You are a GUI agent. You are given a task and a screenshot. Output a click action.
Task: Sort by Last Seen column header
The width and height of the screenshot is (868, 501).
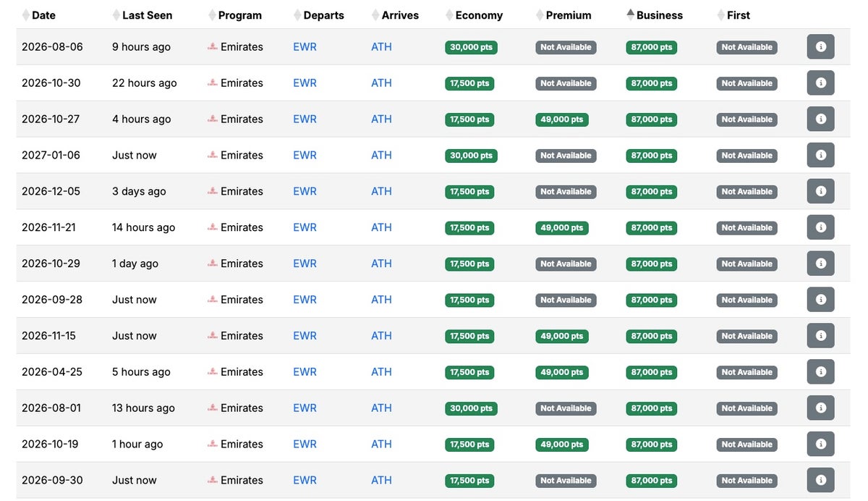point(147,15)
